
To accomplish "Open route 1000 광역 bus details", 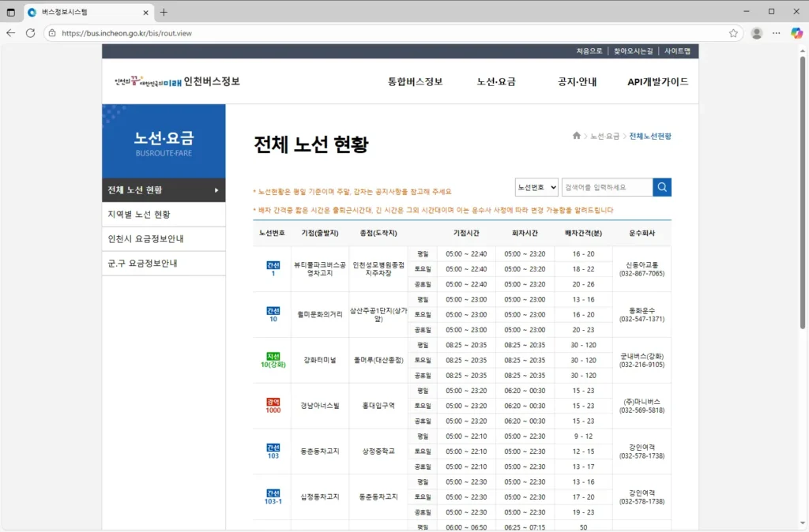I will click(x=272, y=406).
